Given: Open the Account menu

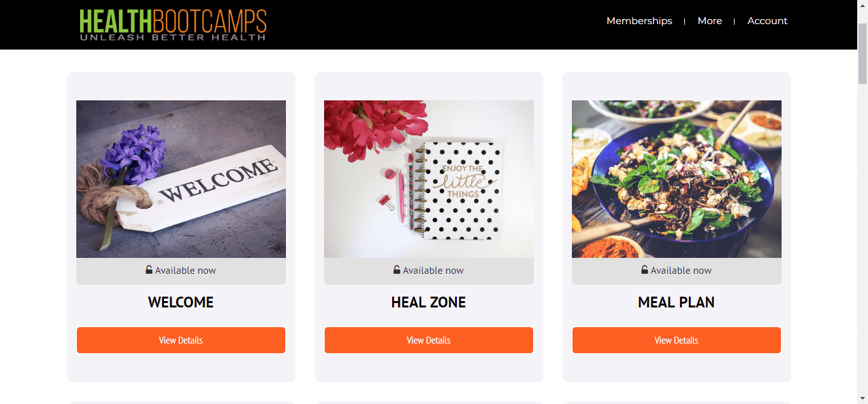Looking at the screenshot, I should [x=767, y=21].
